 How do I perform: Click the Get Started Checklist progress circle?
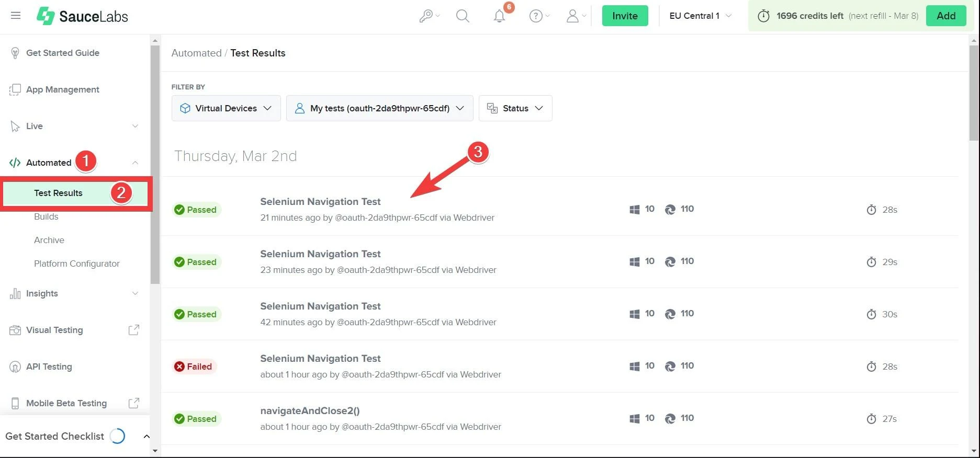pos(118,436)
